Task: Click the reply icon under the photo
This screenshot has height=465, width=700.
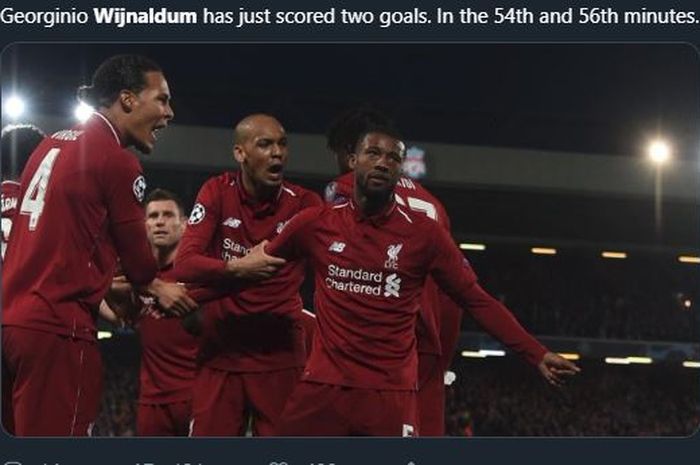Action: 11,463
